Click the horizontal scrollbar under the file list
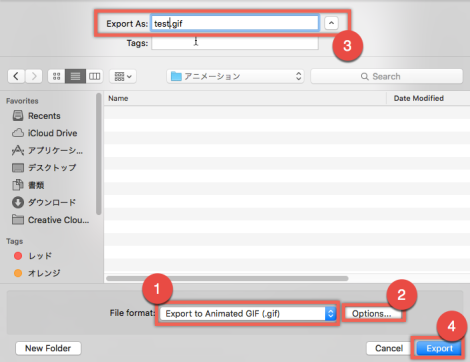The width and height of the screenshot is (470, 362). point(227,278)
